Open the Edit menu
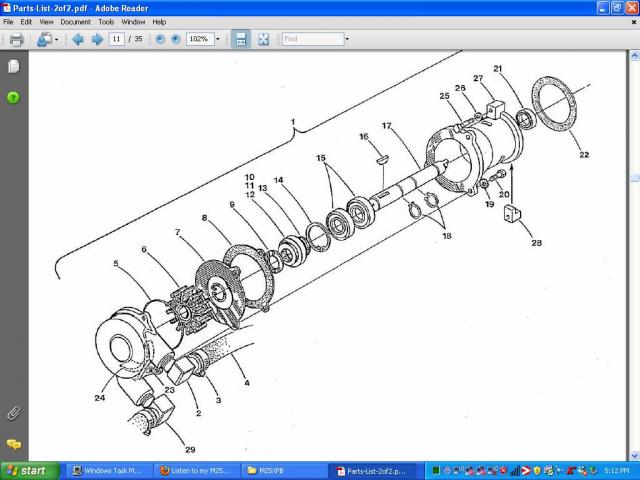This screenshot has width=640, height=480. tap(26, 22)
